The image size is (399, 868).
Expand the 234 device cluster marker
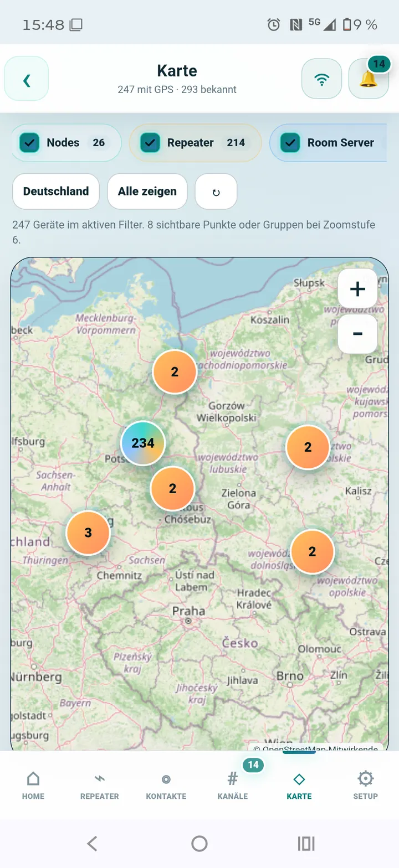143,443
